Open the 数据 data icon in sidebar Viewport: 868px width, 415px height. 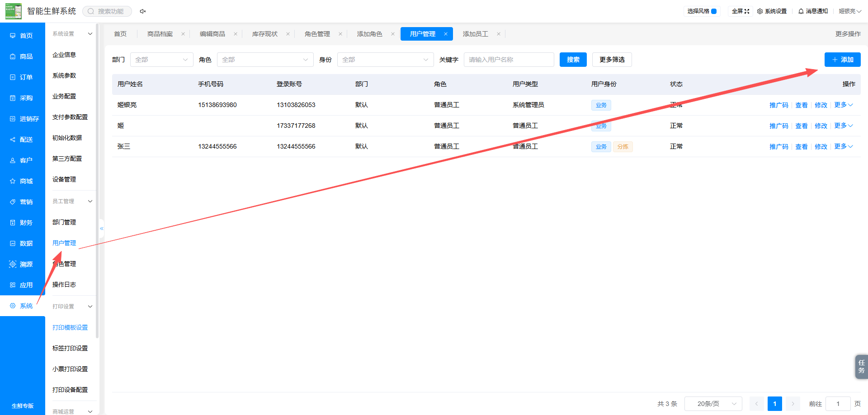coord(13,243)
